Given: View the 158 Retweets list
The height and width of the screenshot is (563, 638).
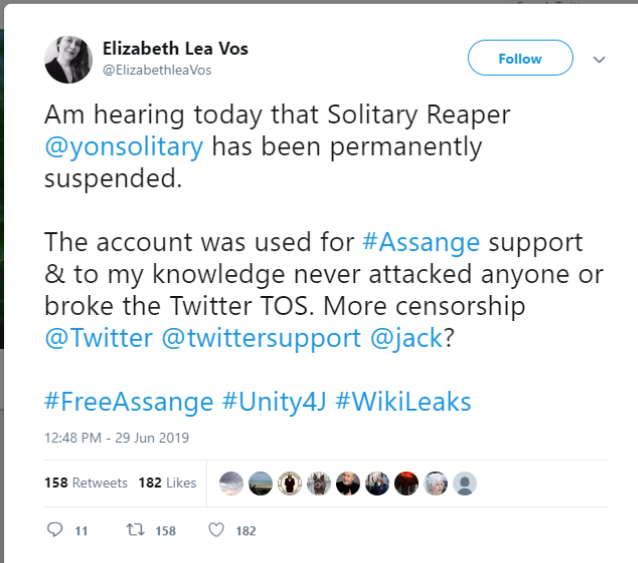Looking at the screenshot, I should 86,482.
